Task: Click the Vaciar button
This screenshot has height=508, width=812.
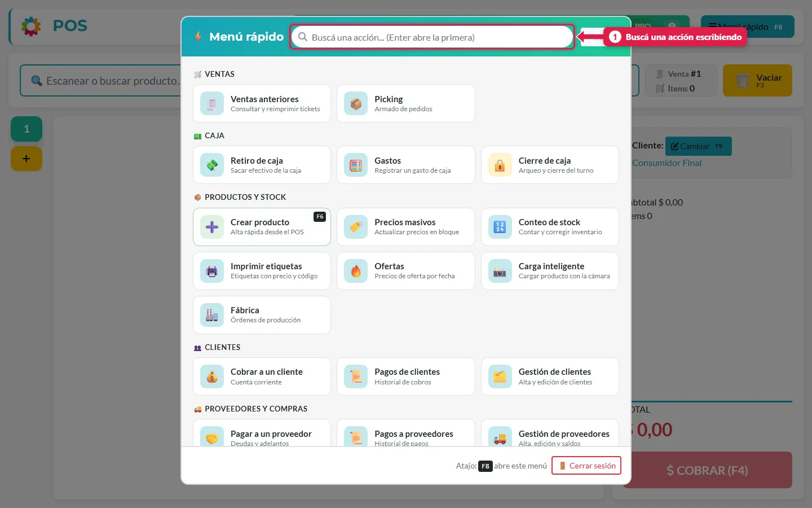Action: [x=757, y=81]
